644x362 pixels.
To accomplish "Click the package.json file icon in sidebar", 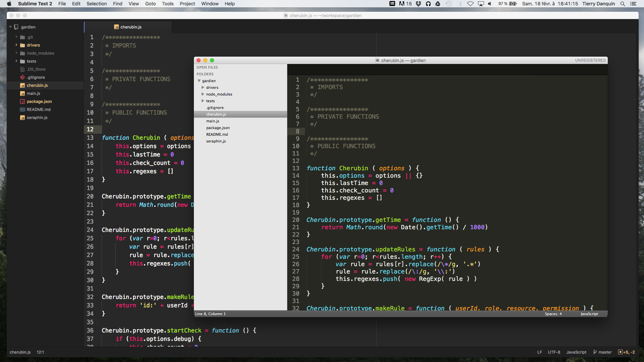I will coord(22,102).
